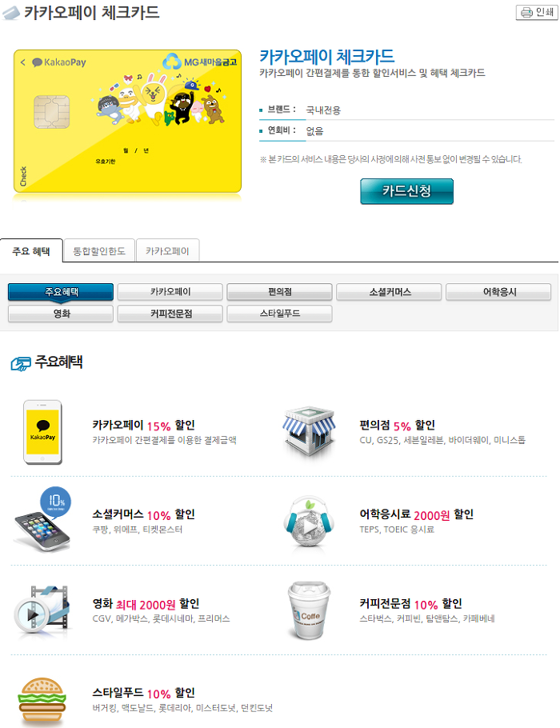The width and height of the screenshot is (560, 728).
Task: Switch to the 통합할인한도 tab
Action: (99, 251)
